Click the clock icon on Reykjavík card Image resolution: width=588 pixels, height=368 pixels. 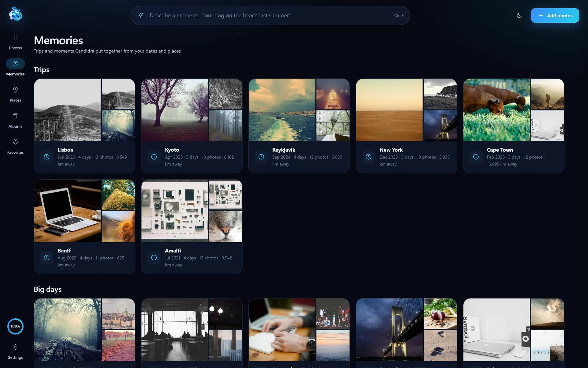261,157
